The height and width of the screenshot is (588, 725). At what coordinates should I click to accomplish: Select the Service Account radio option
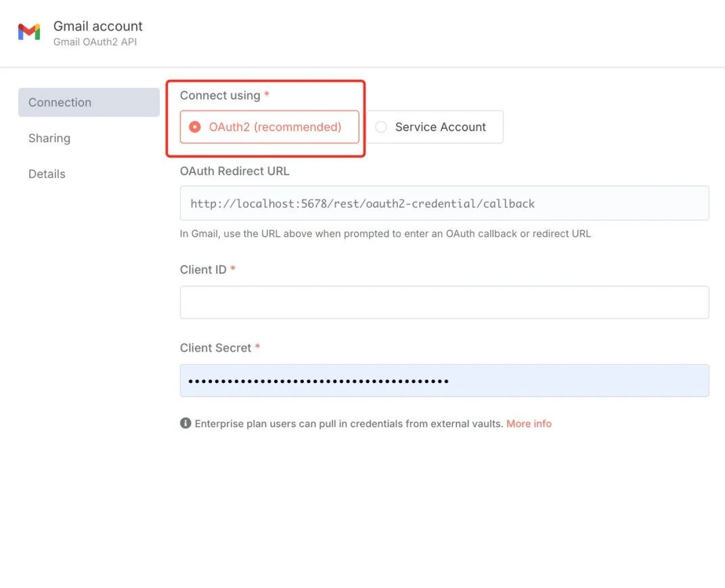click(435, 127)
